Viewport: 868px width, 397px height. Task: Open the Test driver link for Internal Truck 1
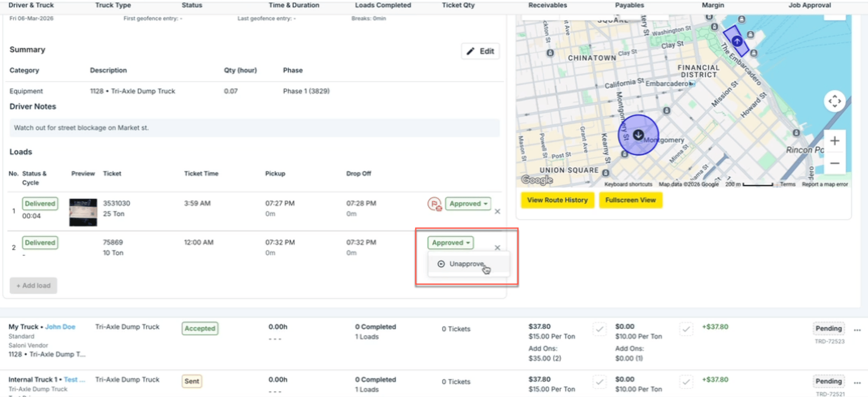point(75,380)
